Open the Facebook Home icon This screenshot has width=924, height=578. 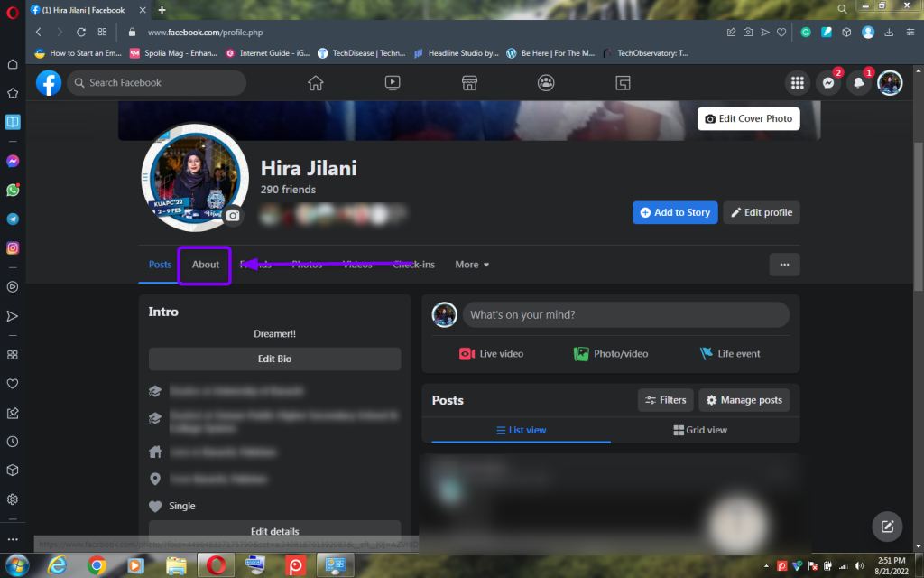coord(315,83)
